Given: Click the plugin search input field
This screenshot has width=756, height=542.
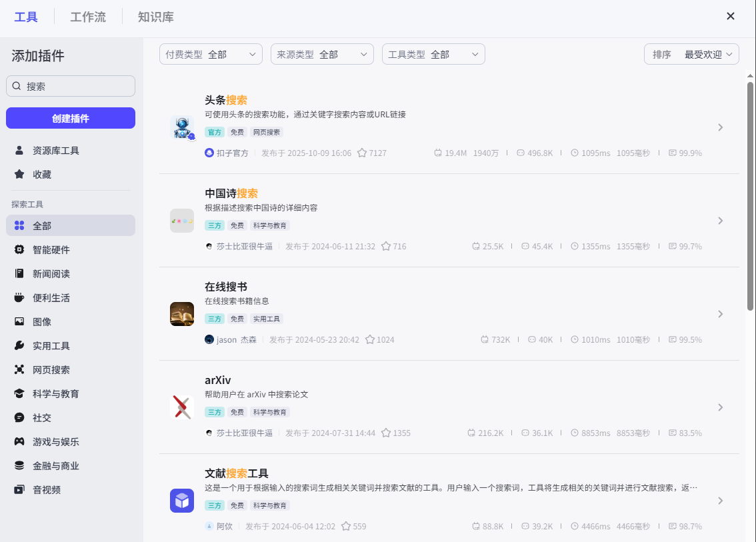Looking at the screenshot, I should pyautogui.click(x=70, y=86).
